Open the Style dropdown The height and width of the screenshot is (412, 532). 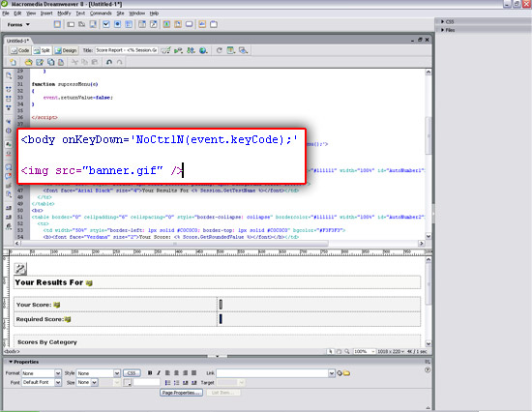(117, 373)
